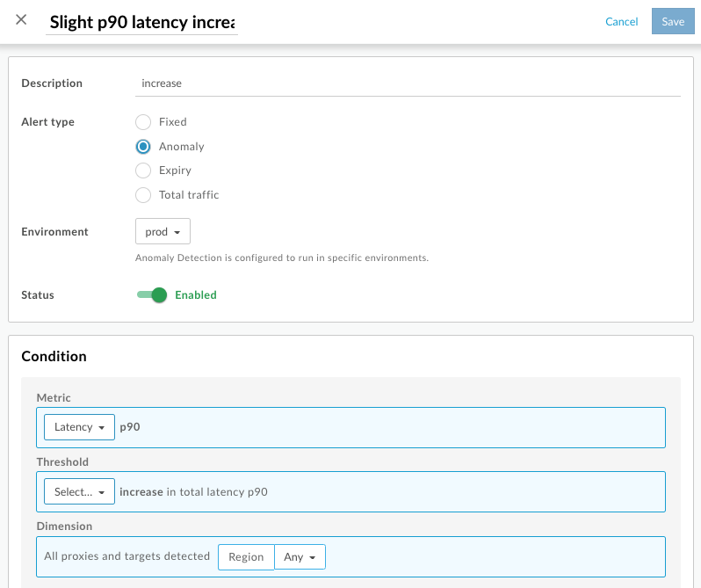Viewport: 701px width, 588px height.
Task: Click the alert name title field
Action: coord(142,22)
